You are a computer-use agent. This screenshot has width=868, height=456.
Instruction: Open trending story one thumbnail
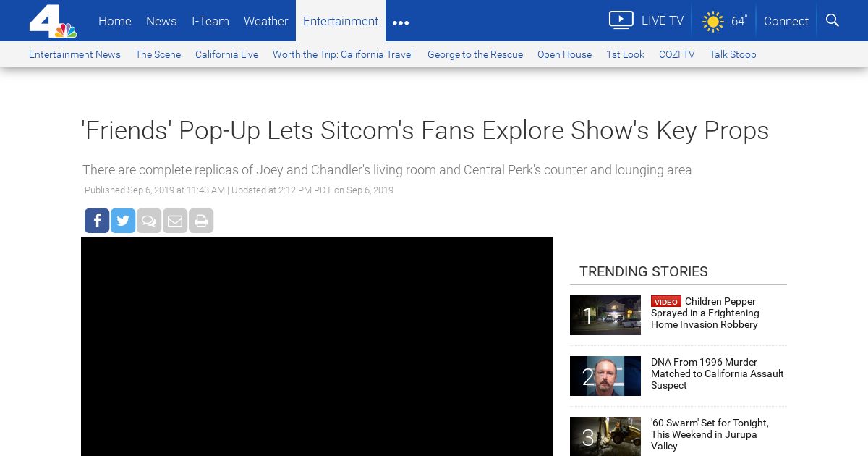tap(605, 315)
